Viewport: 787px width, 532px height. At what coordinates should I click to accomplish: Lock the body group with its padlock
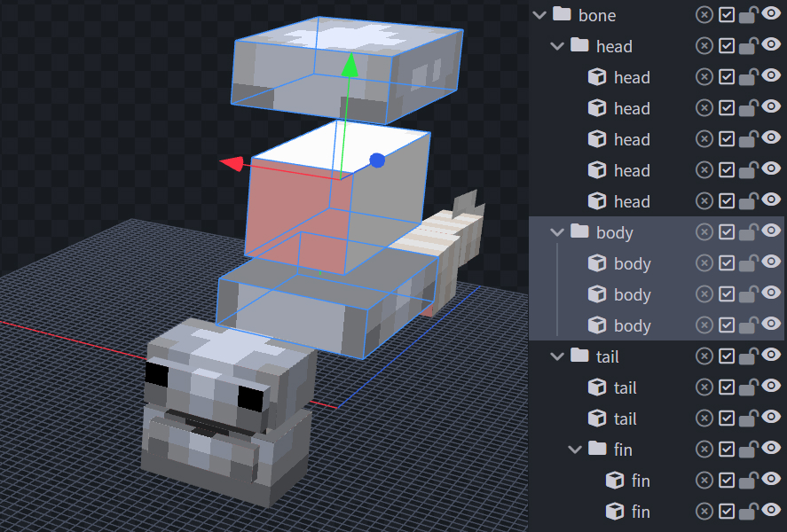748,232
